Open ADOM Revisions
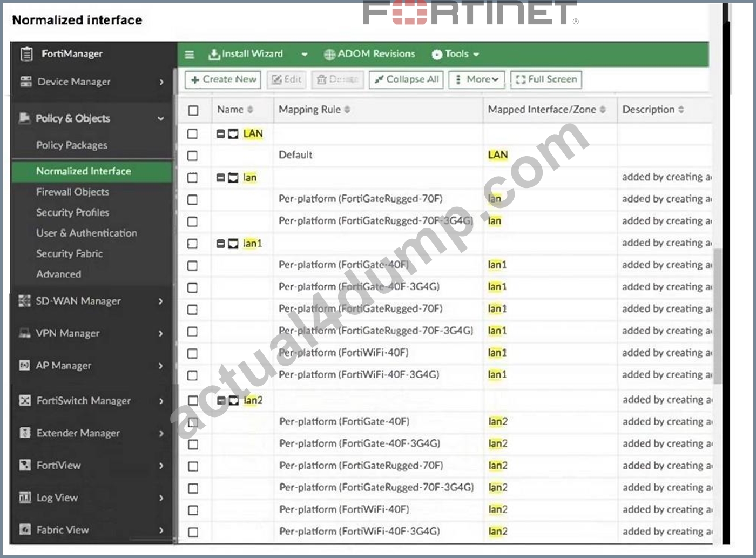The image size is (756, 558). click(x=369, y=54)
